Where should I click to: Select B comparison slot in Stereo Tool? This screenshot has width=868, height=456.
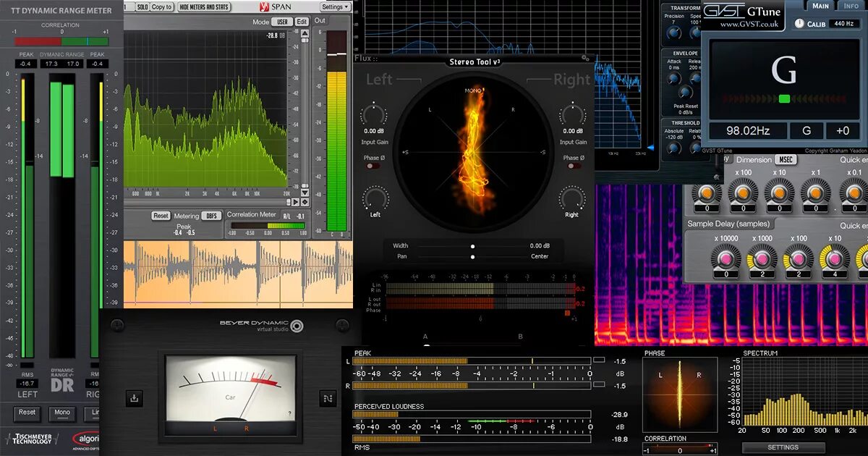520,337
